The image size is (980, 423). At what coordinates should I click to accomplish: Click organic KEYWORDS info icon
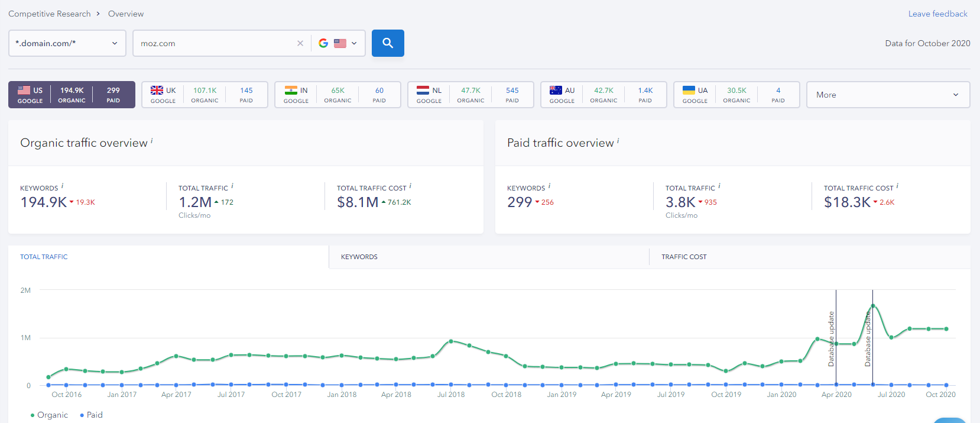click(x=62, y=186)
